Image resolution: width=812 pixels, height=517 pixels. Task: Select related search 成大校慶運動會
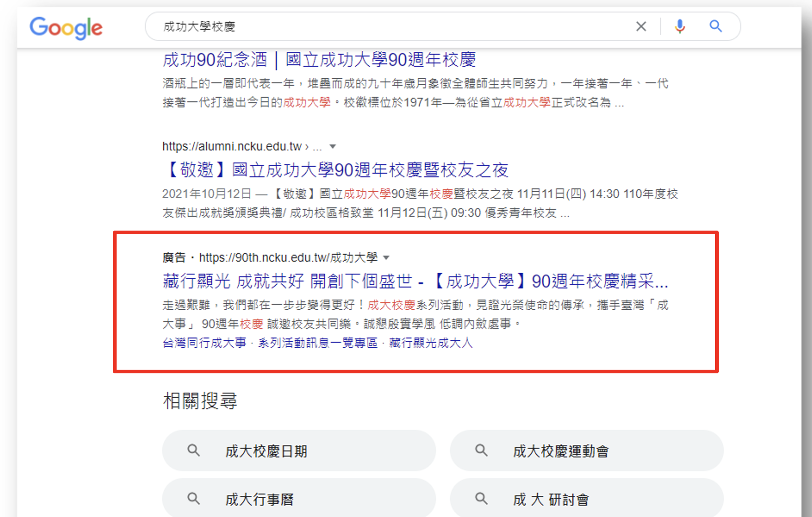587,451
